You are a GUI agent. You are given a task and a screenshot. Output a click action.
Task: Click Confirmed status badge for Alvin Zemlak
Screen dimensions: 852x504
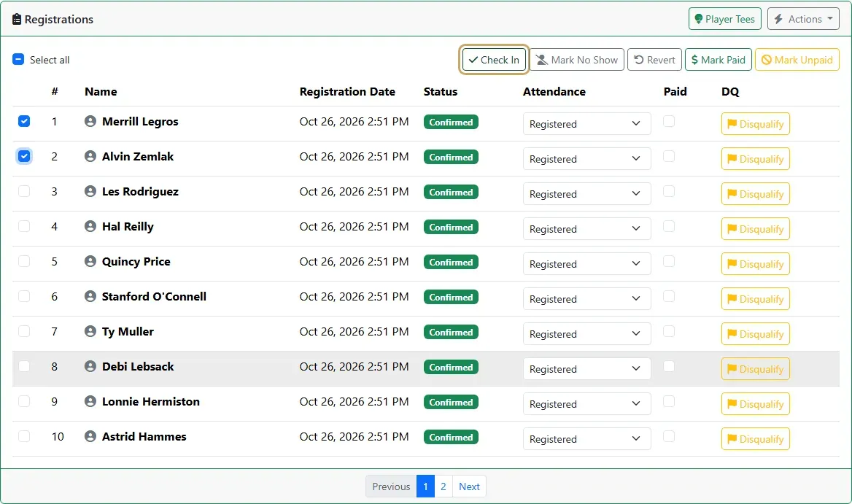[451, 157]
